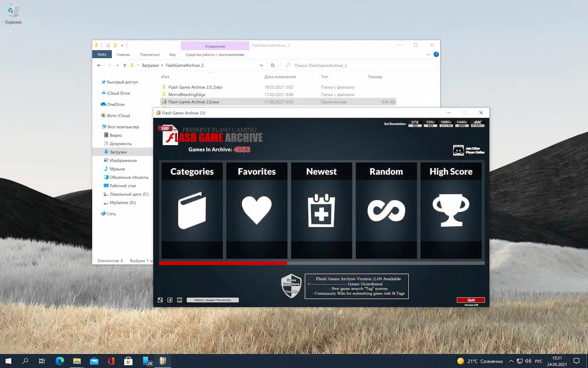Go up one folder level in Explorer

125,66
